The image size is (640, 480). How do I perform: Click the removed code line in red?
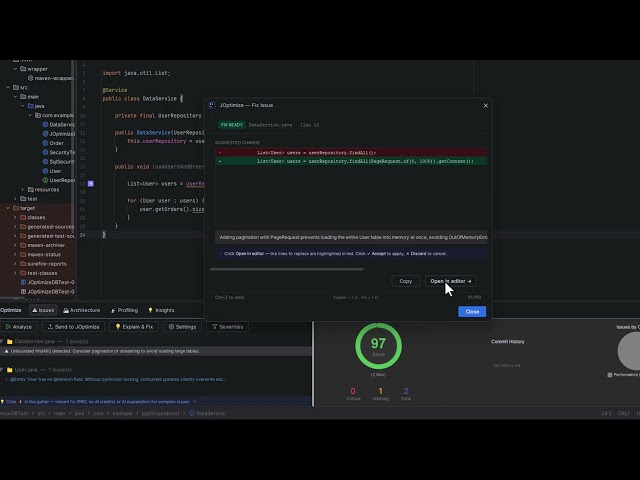[351, 153]
